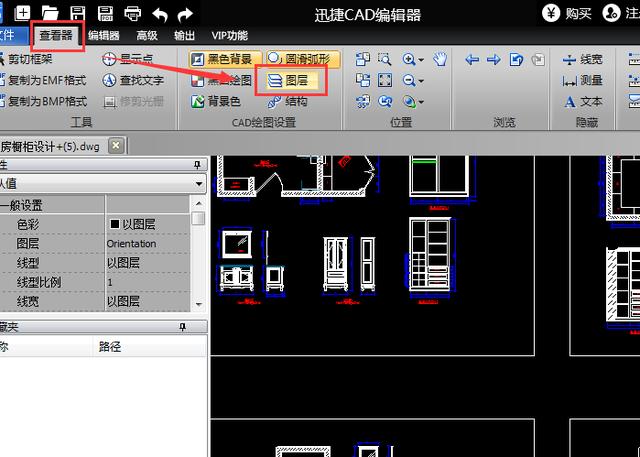Click the yen 购买 purchase icon
Viewport: 640px width, 457px height.
[551, 13]
